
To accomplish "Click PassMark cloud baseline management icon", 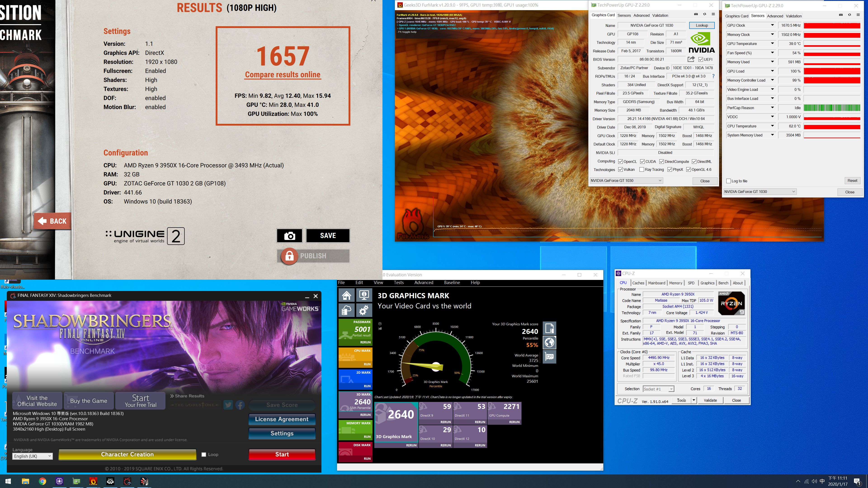I will click(x=346, y=310).
